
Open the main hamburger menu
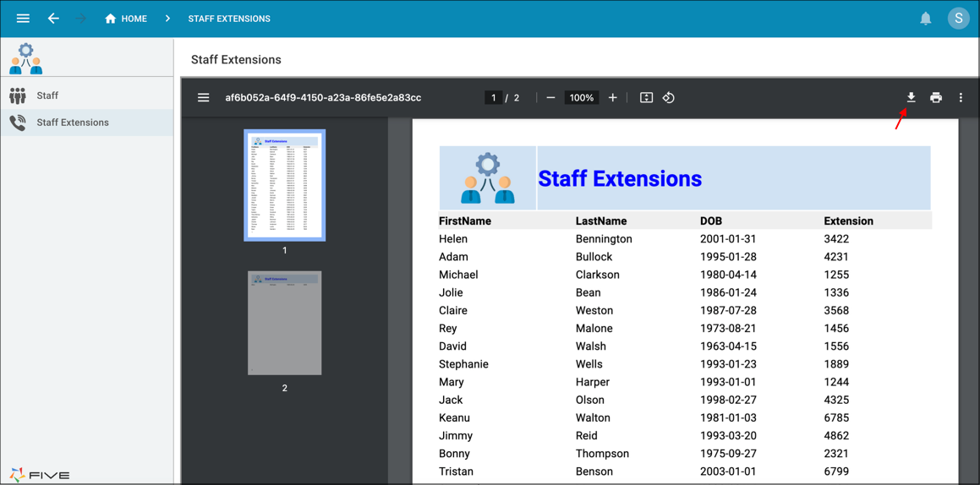[23, 19]
